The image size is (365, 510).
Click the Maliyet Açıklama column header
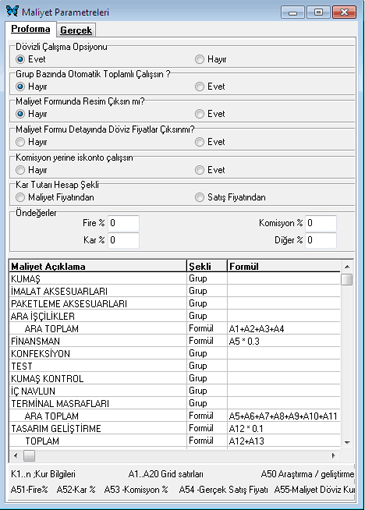pyautogui.click(x=98, y=266)
